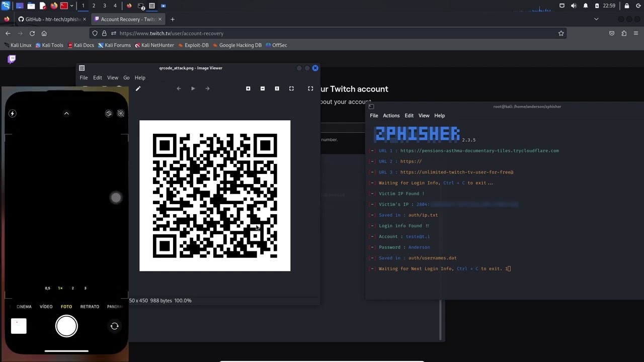Expand camera options chevron on phone
This screenshot has width=644, height=362.
coord(66,114)
